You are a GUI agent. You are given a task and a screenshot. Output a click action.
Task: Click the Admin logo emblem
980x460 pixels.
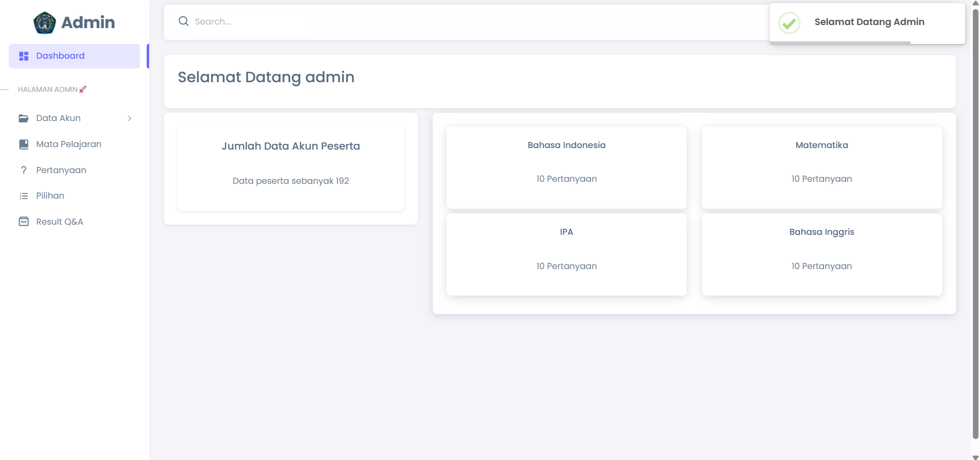click(x=44, y=22)
